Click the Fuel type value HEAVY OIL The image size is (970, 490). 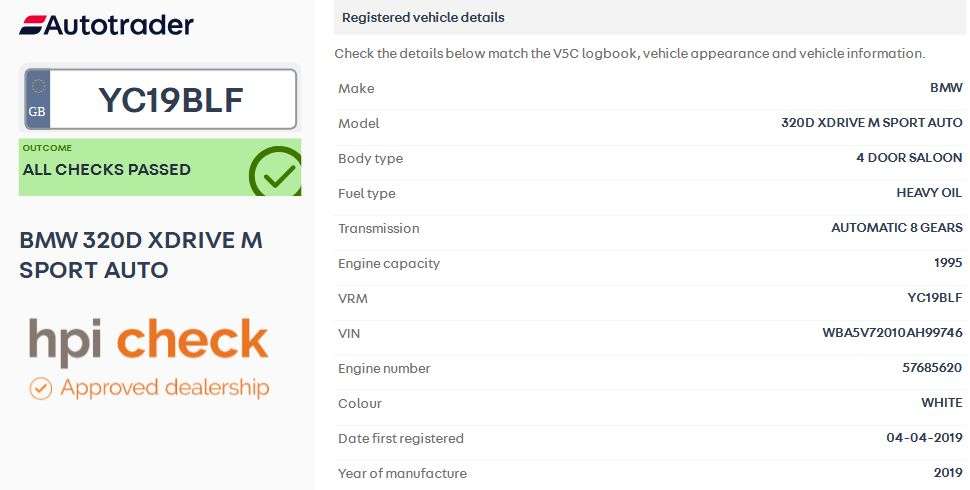point(929,193)
